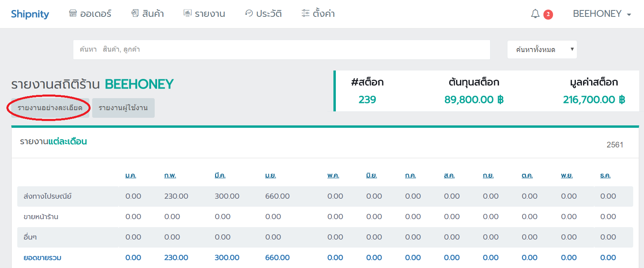Click the 230.00 total in ยอดขายรวม row
644x268 pixels.
[176, 258]
